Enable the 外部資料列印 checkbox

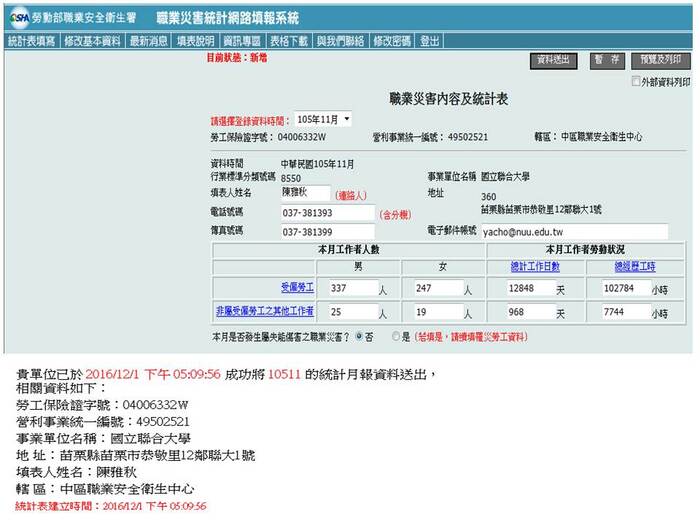click(636, 81)
